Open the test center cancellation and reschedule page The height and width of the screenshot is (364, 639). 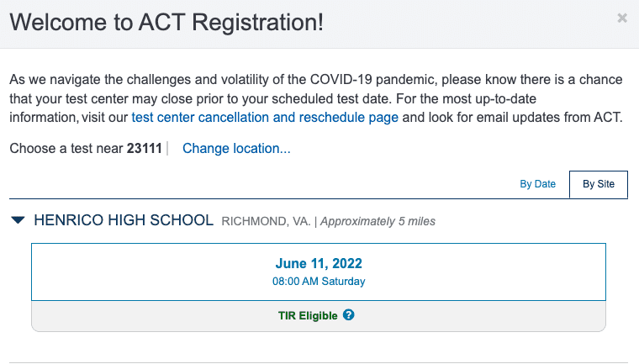(x=265, y=117)
